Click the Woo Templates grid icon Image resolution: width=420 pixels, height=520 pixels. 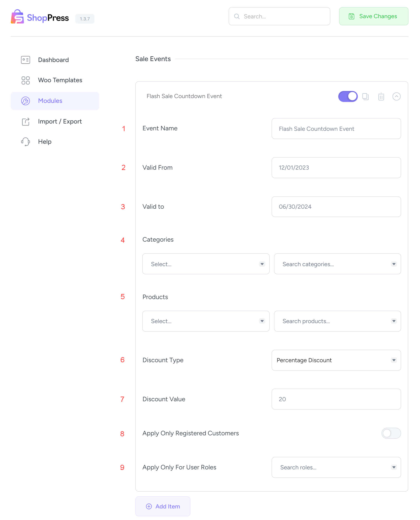tap(25, 80)
